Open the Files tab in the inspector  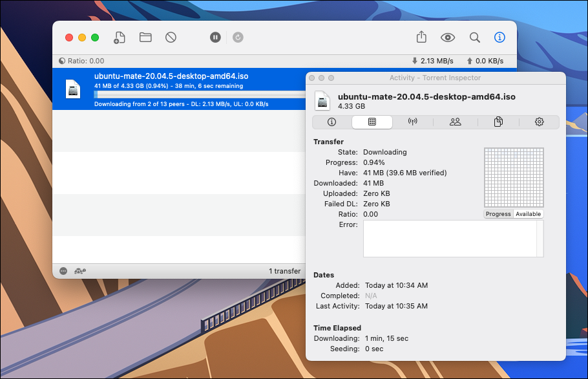(x=498, y=122)
